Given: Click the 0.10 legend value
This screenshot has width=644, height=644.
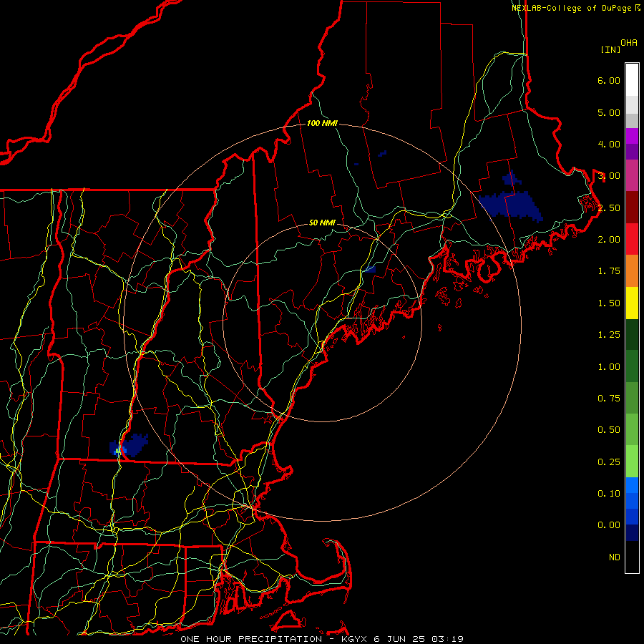Looking at the screenshot, I should point(609,494).
